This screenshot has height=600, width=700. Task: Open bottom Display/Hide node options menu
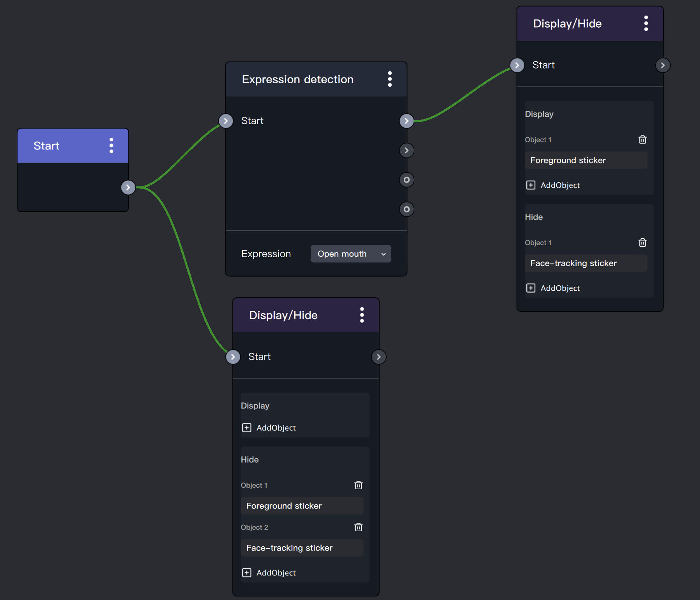click(362, 315)
